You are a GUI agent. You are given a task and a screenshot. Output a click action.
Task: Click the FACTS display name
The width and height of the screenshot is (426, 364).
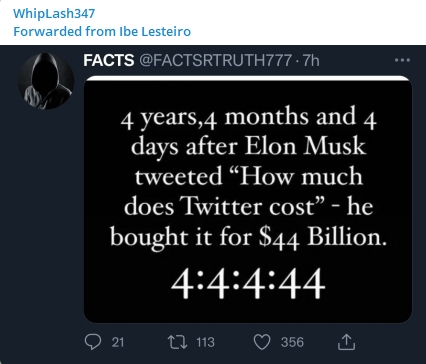pos(109,60)
